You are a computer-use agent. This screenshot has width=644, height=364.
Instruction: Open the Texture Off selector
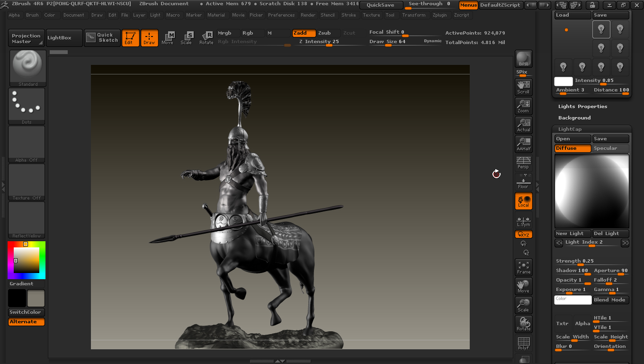tap(27, 182)
